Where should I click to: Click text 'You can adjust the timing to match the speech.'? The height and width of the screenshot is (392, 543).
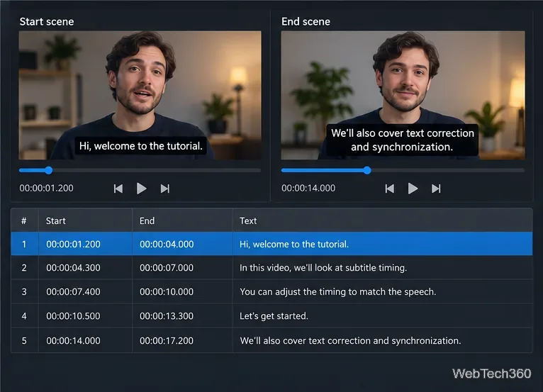pyautogui.click(x=338, y=291)
